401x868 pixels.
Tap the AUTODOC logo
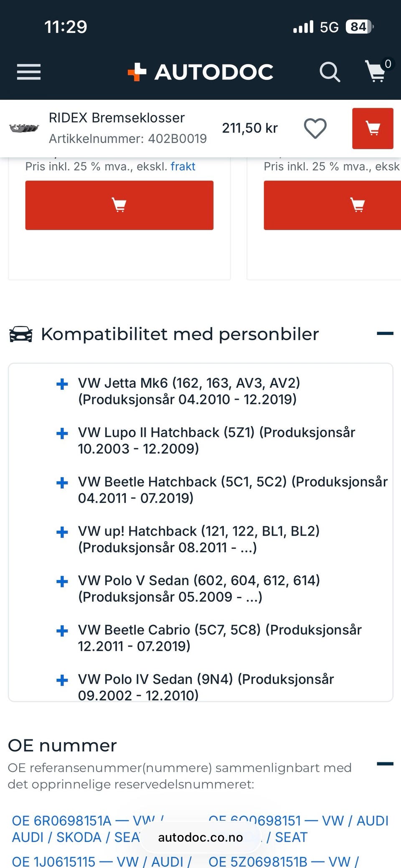click(x=200, y=72)
